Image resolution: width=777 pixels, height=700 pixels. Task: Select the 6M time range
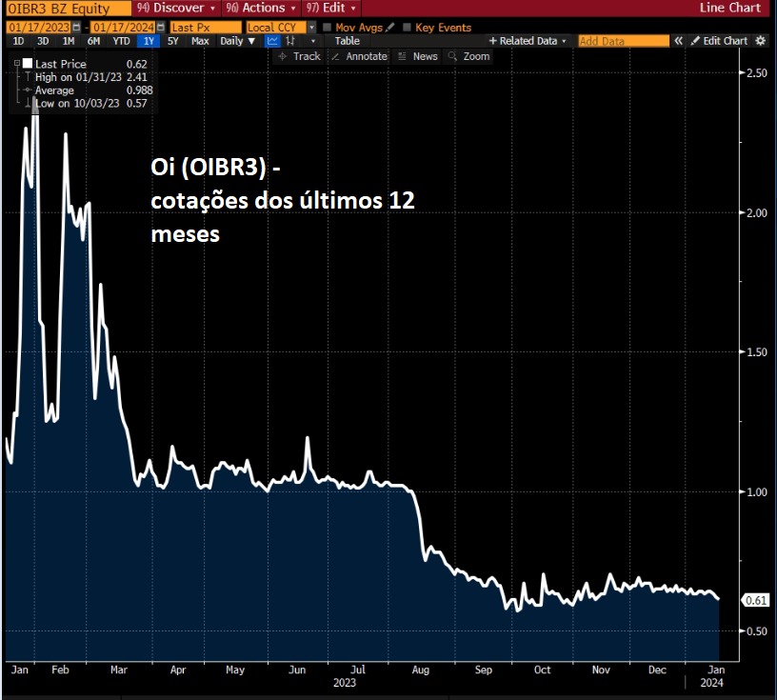tap(93, 41)
